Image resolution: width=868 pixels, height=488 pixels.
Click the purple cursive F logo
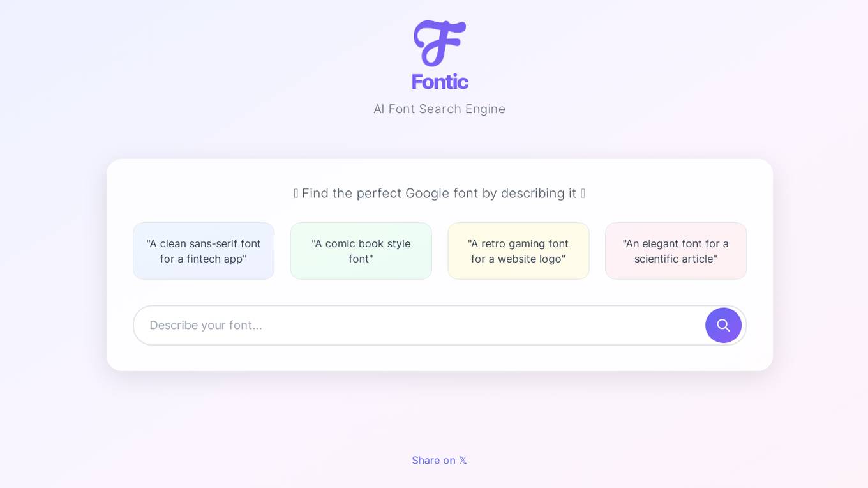440,43
